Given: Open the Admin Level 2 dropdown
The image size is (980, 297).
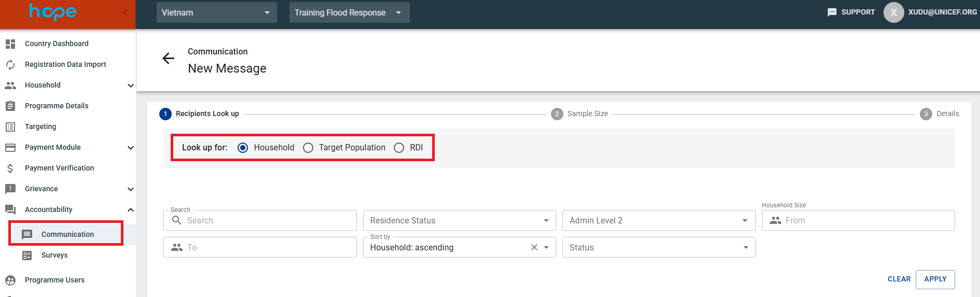Looking at the screenshot, I should pos(658,220).
